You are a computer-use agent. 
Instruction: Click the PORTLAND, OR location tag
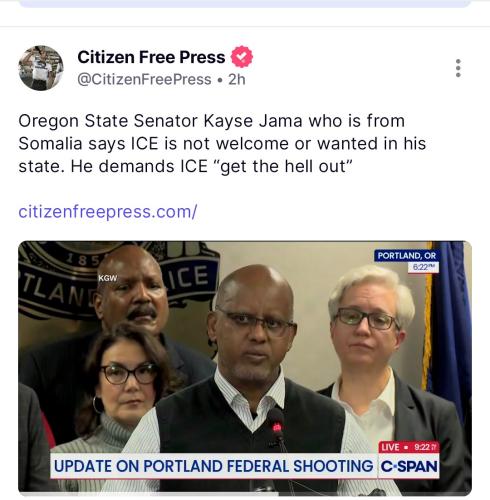[407, 256]
